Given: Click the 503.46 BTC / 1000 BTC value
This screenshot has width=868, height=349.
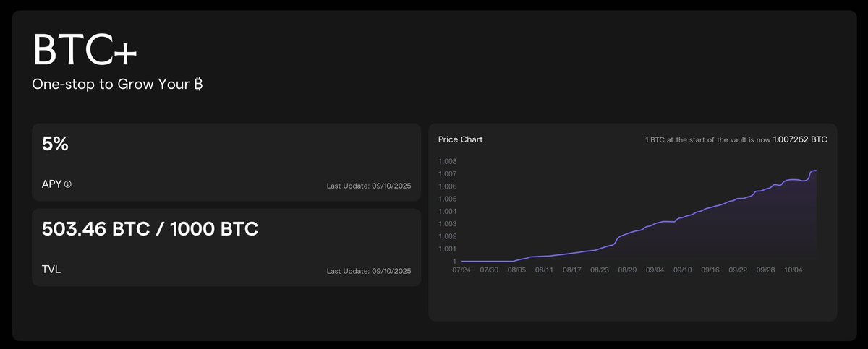Looking at the screenshot, I should click(150, 230).
